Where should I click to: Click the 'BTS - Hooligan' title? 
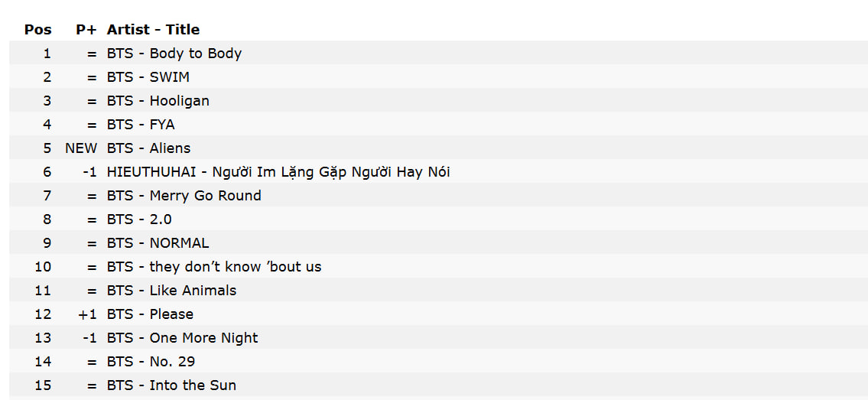[x=158, y=101]
